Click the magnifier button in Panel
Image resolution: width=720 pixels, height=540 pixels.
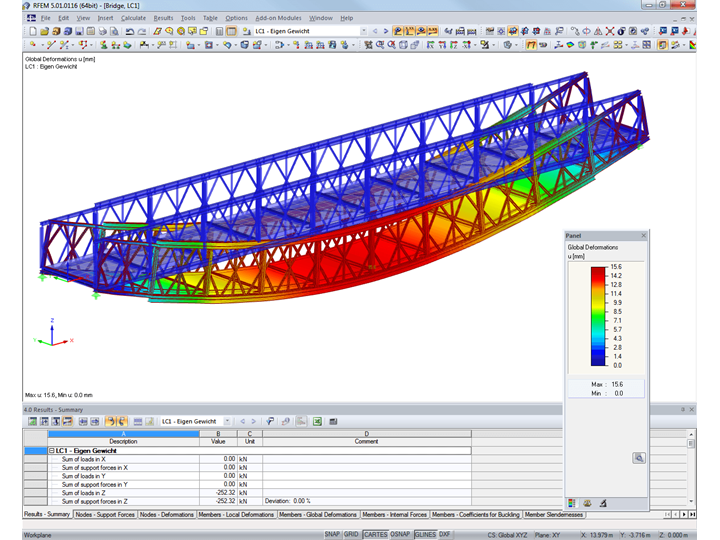click(639, 458)
